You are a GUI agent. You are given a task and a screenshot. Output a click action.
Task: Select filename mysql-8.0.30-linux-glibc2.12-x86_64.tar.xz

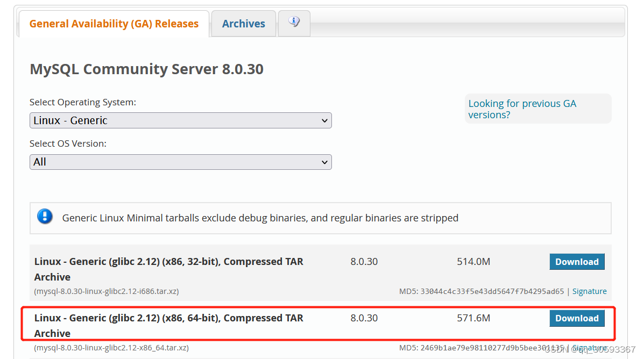pos(111,348)
